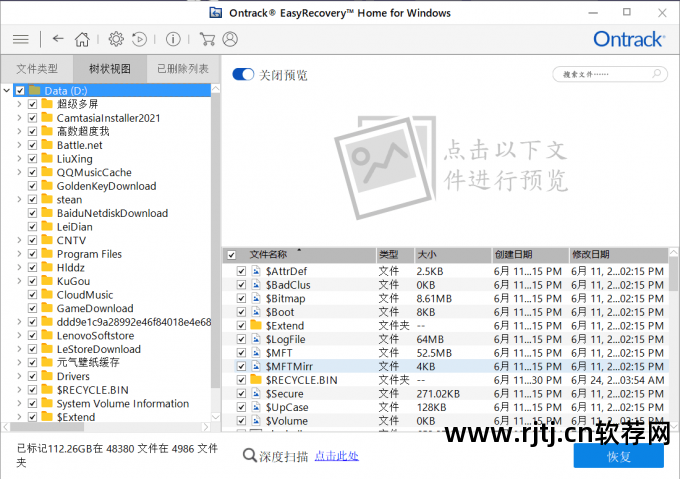Open the settings gear icon

point(116,39)
